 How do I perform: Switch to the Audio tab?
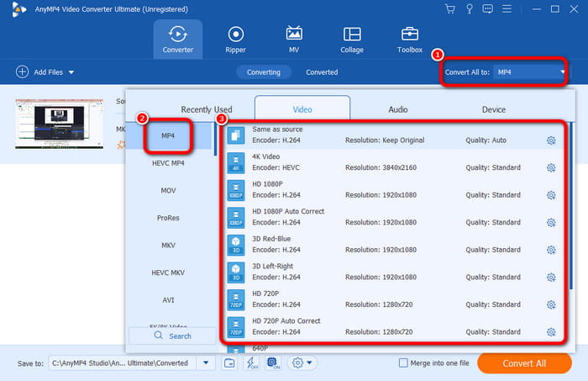click(x=398, y=109)
